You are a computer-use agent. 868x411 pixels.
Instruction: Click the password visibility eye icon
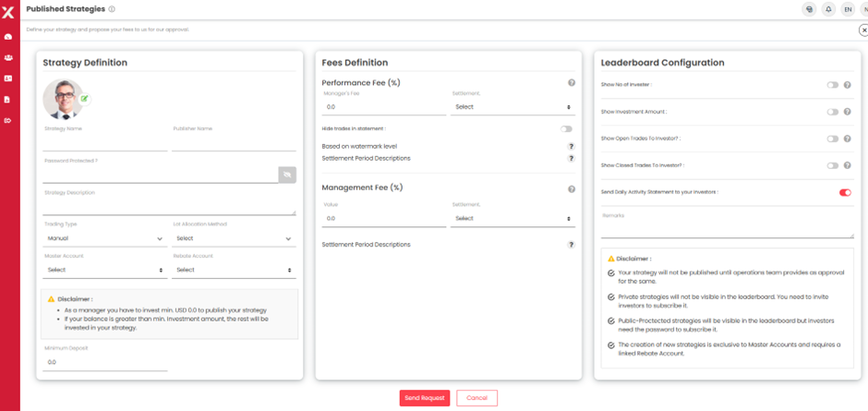(287, 174)
